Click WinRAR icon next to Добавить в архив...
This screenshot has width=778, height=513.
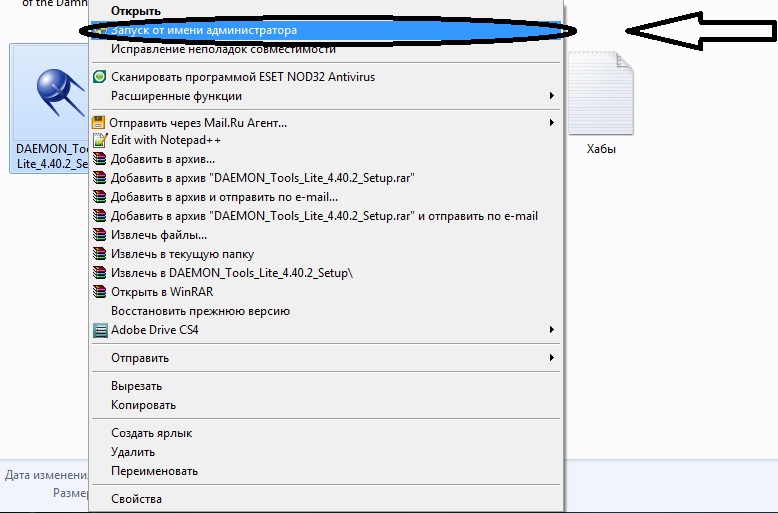[100, 159]
